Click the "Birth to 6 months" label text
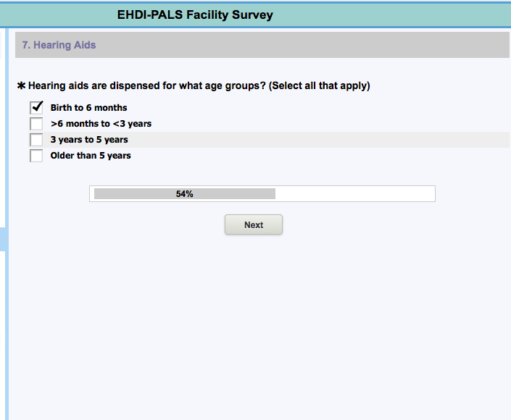 click(x=88, y=108)
